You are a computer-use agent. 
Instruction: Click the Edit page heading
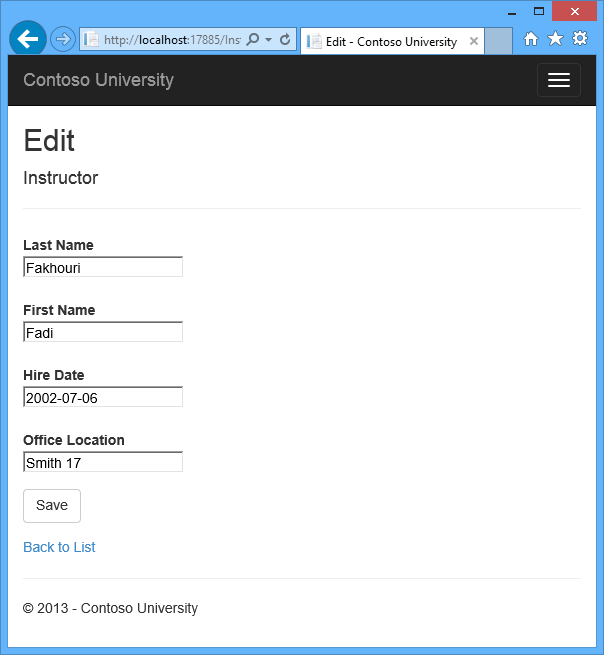(49, 141)
